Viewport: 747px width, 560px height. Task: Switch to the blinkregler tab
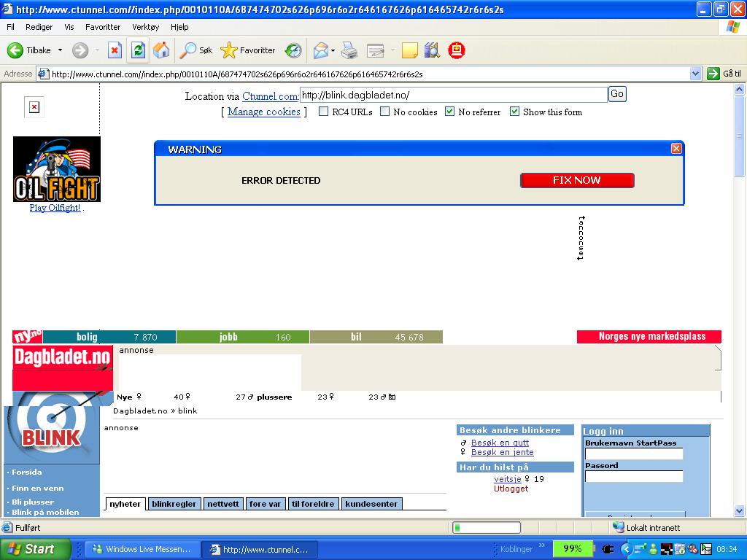174,504
